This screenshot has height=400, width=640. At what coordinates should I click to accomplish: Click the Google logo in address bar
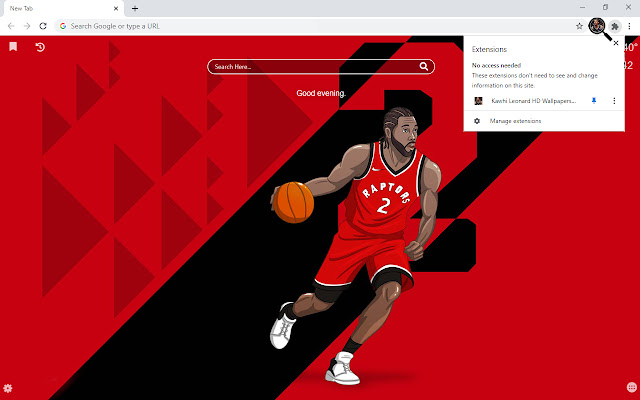click(x=63, y=26)
